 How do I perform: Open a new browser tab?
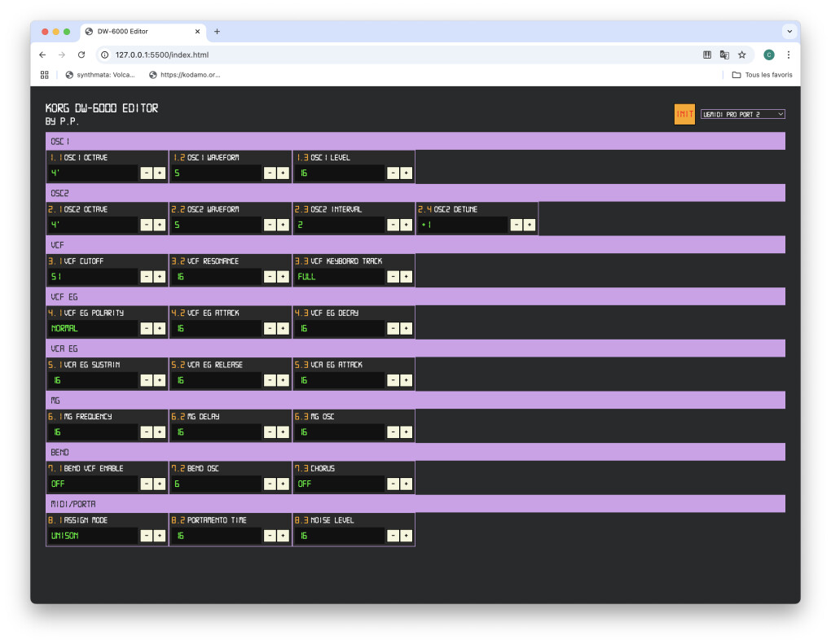(217, 32)
